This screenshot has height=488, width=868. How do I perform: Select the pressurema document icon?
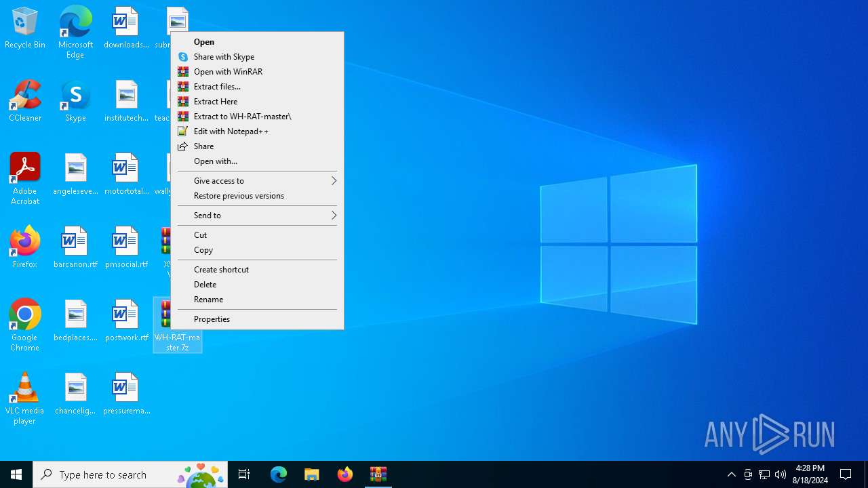(x=126, y=394)
